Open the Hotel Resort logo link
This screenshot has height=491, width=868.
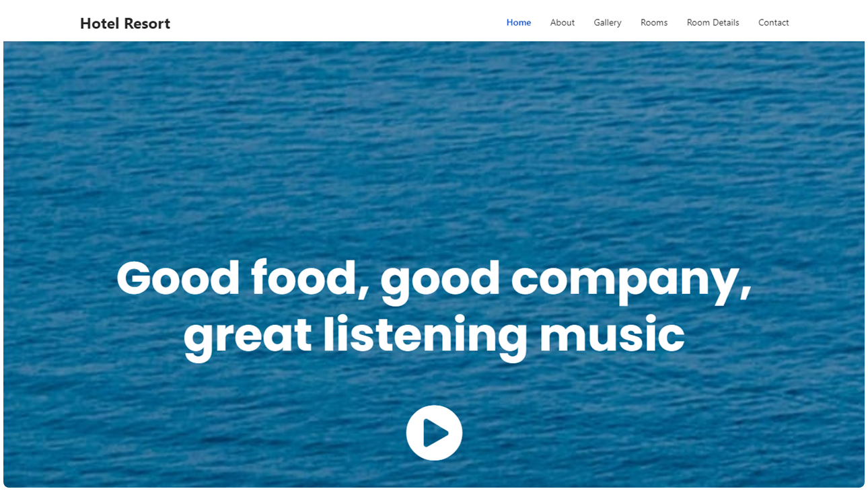(125, 24)
